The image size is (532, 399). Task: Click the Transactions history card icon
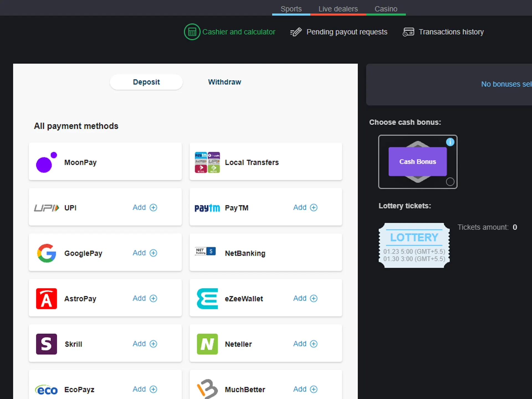pyautogui.click(x=408, y=32)
